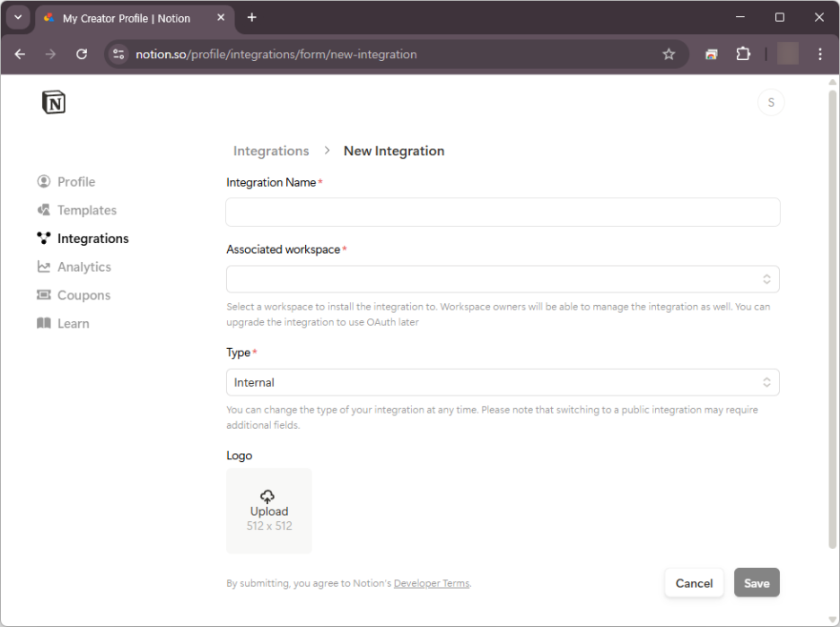Click the Analytics chart icon

point(43,266)
